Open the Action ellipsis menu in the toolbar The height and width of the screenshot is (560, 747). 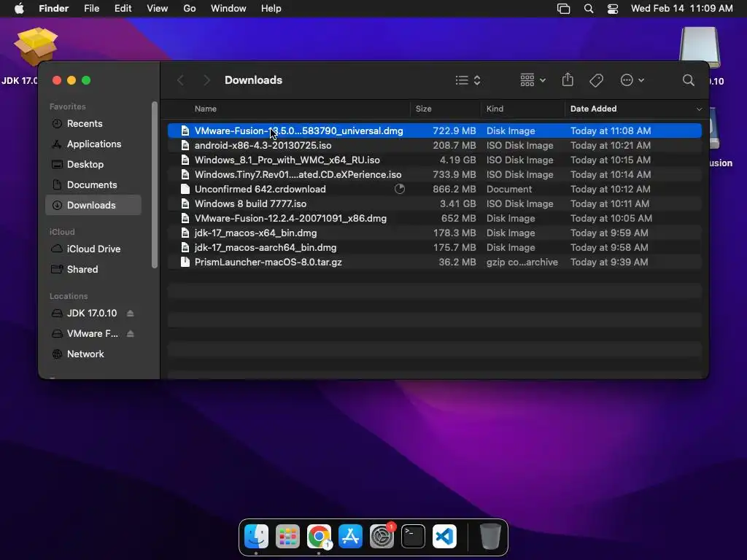632,80
